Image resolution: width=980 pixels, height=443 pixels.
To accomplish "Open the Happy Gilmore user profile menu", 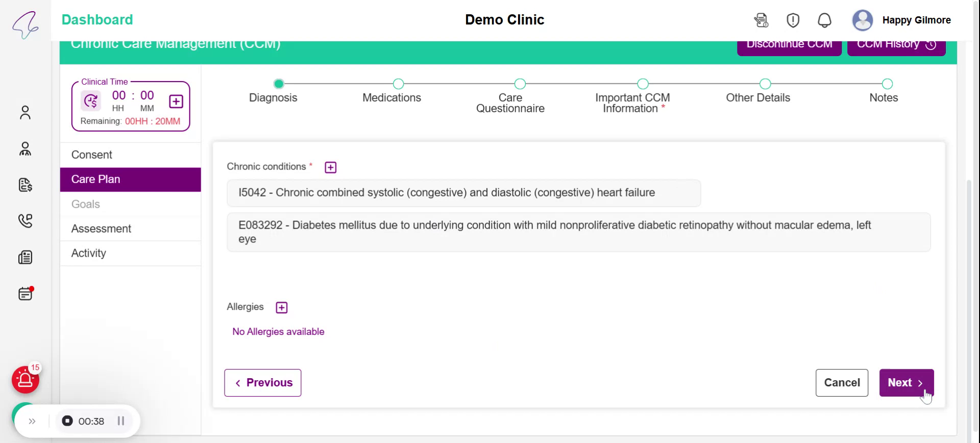I will pos(901,20).
